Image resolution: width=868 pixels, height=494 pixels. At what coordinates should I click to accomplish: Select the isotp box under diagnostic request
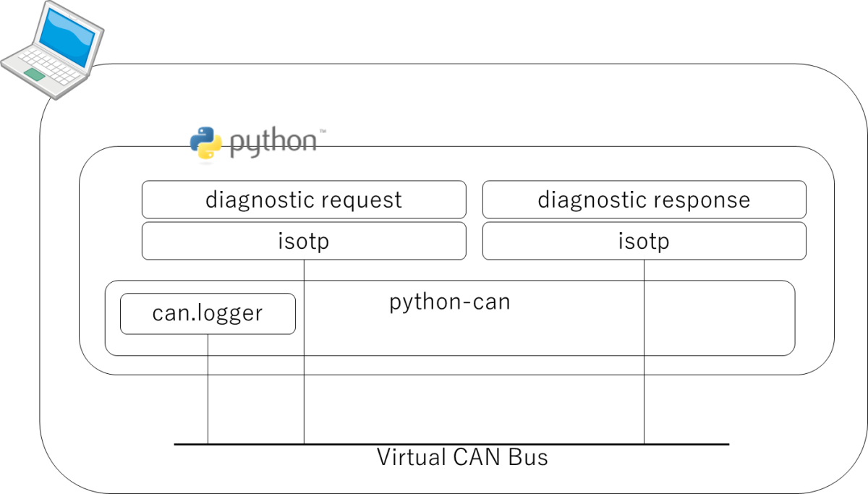pos(304,241)
